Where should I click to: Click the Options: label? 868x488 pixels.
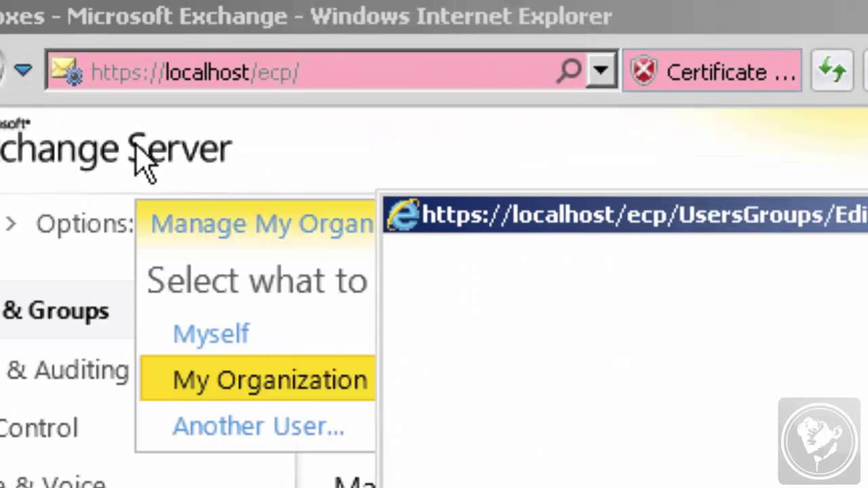[85, 224]
